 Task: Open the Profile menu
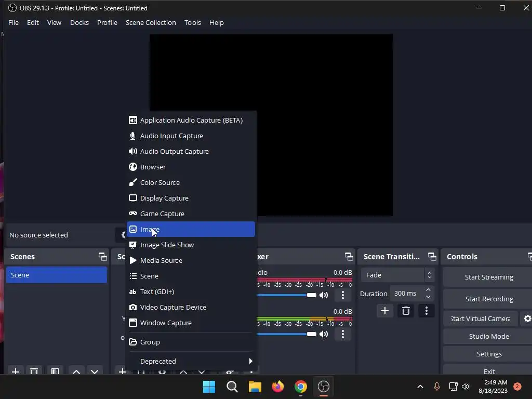coord(107,22)
